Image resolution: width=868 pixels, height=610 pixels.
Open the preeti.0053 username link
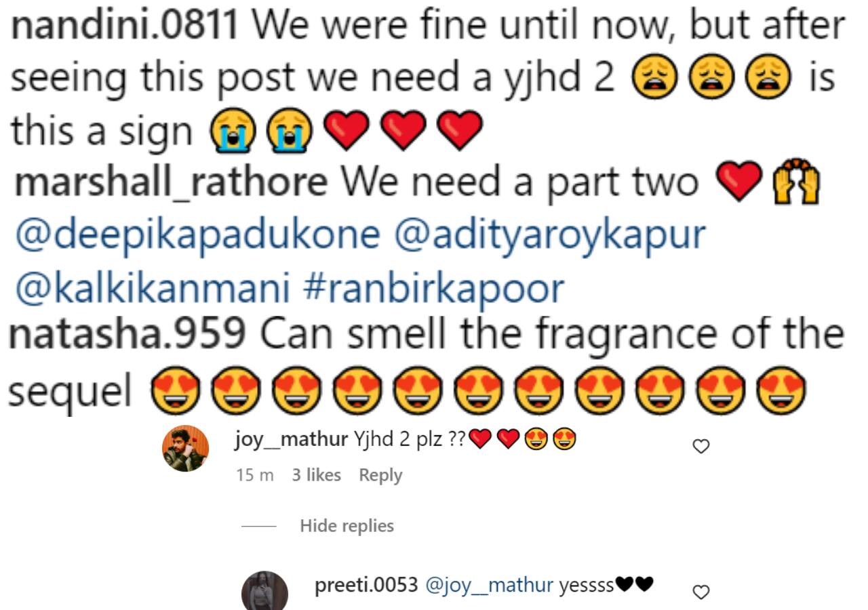coord(366,585)
